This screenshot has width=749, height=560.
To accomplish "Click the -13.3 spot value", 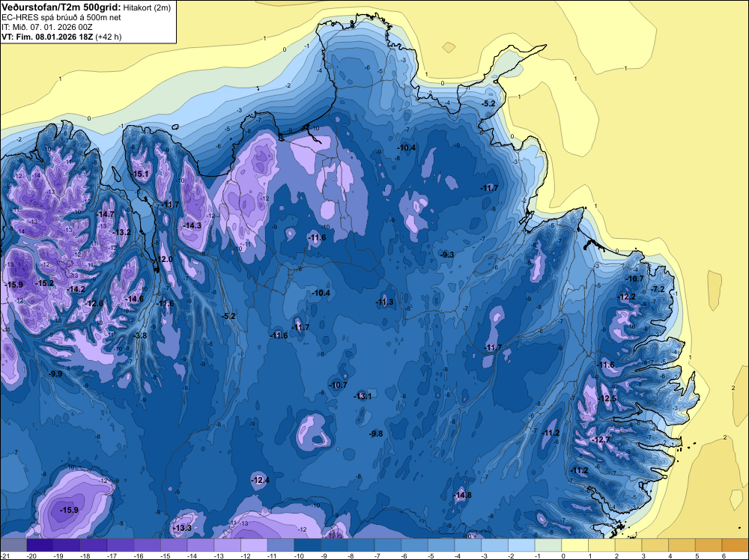I will point(183,528).
